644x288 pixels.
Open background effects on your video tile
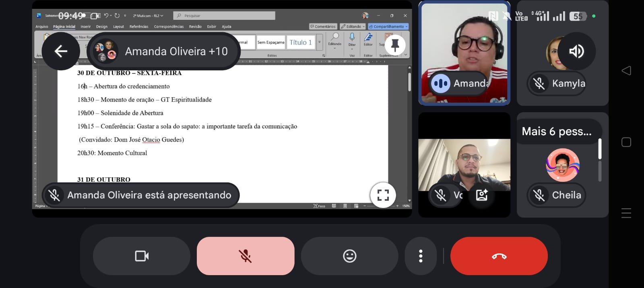482,195
